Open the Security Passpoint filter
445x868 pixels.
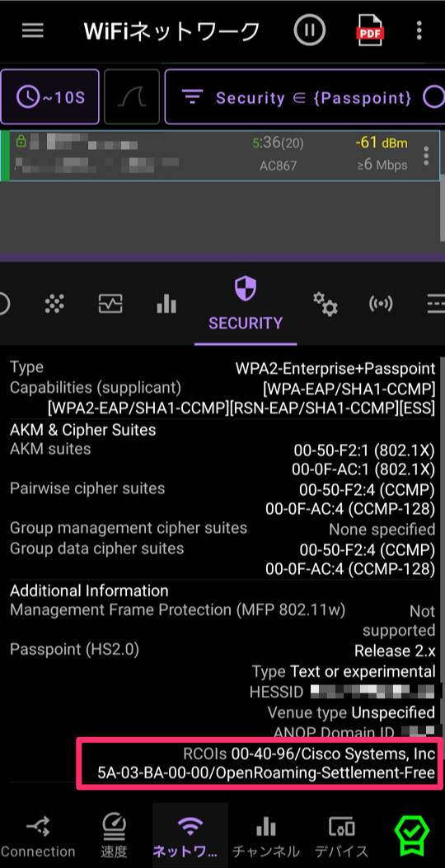305,97
